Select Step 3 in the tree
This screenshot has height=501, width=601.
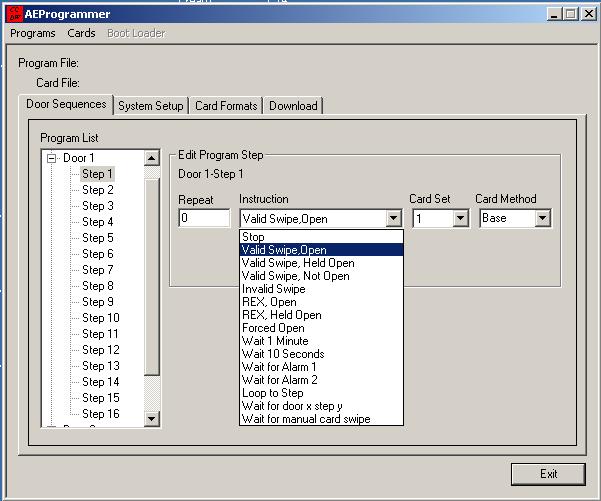click(98, 206)
